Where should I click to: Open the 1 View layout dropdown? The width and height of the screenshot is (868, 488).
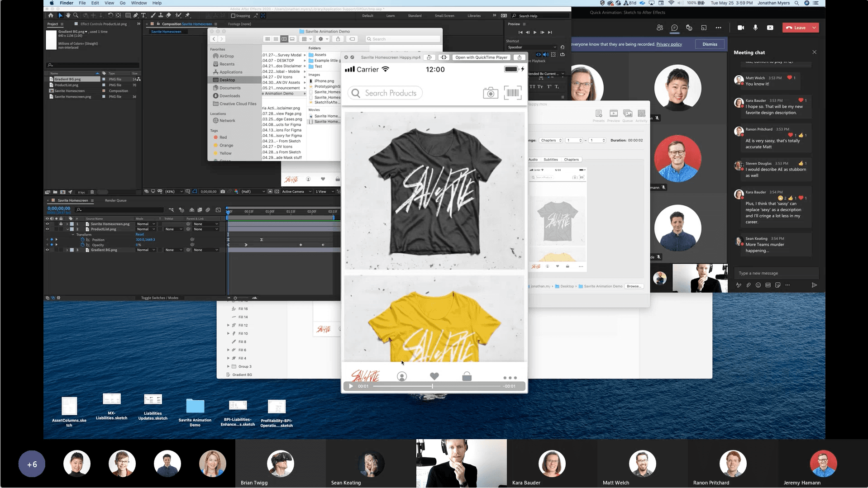[324, 191]
